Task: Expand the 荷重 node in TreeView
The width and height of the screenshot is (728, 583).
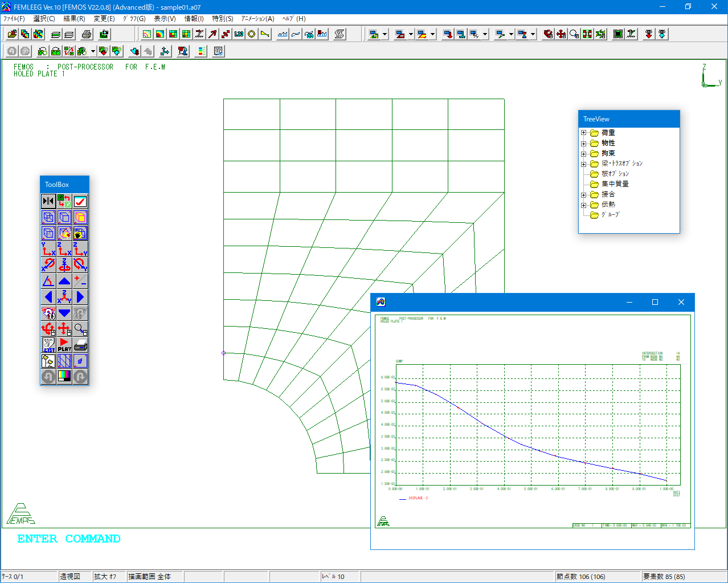Action: coord(583,133)
